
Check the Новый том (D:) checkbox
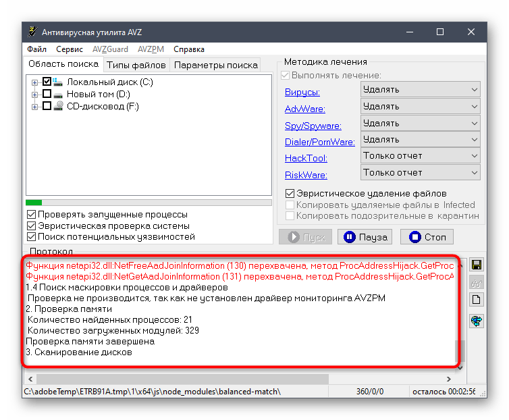coord(47,94)
